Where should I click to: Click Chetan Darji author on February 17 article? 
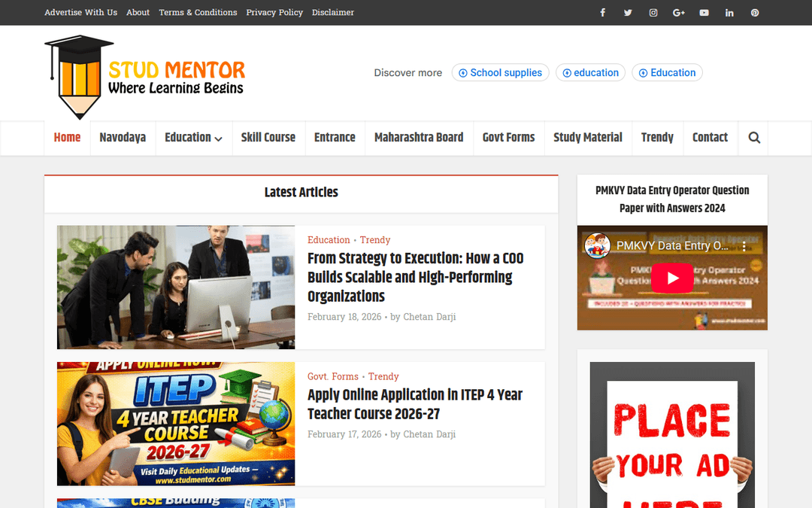click(429, 434)
